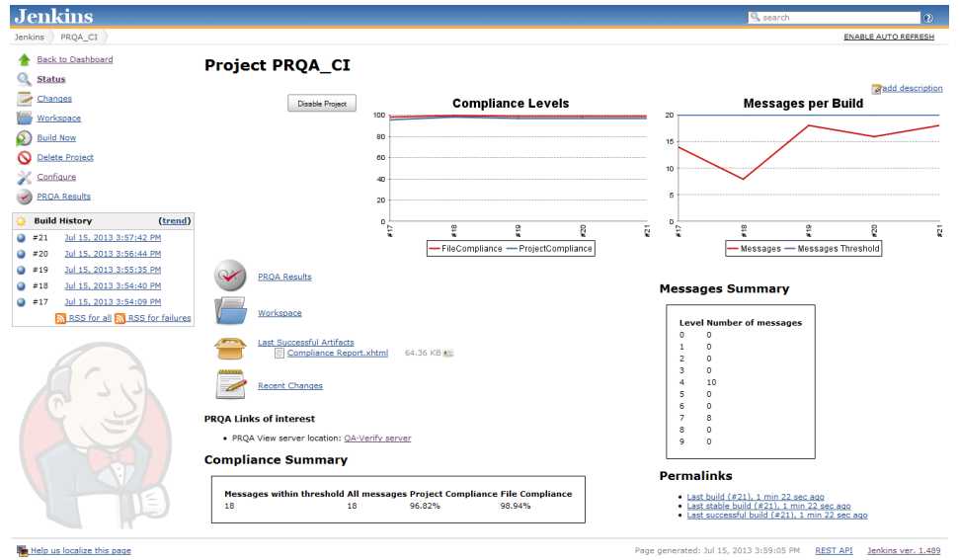Click the blue status ball for build #19

click(x=21, y=270)
